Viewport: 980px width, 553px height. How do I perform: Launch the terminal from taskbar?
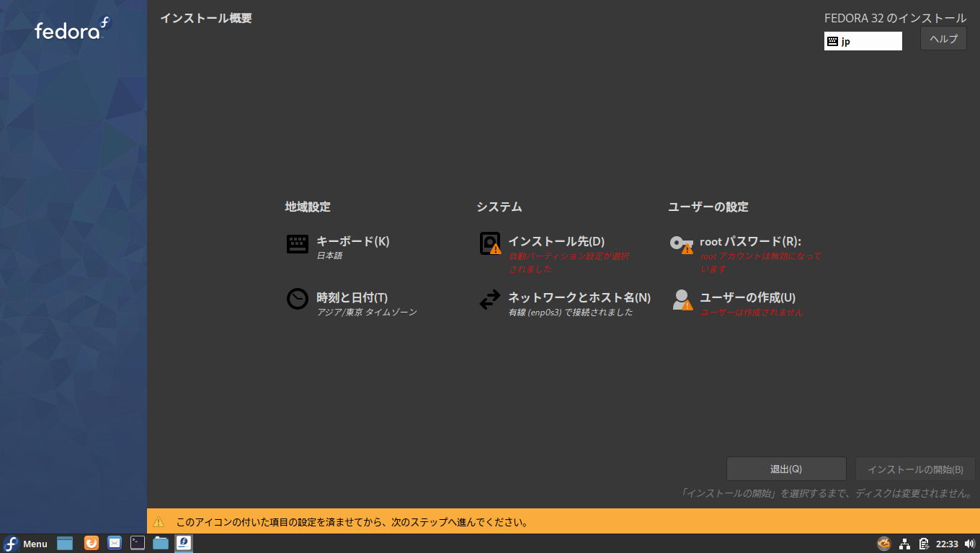pos(138,544)
